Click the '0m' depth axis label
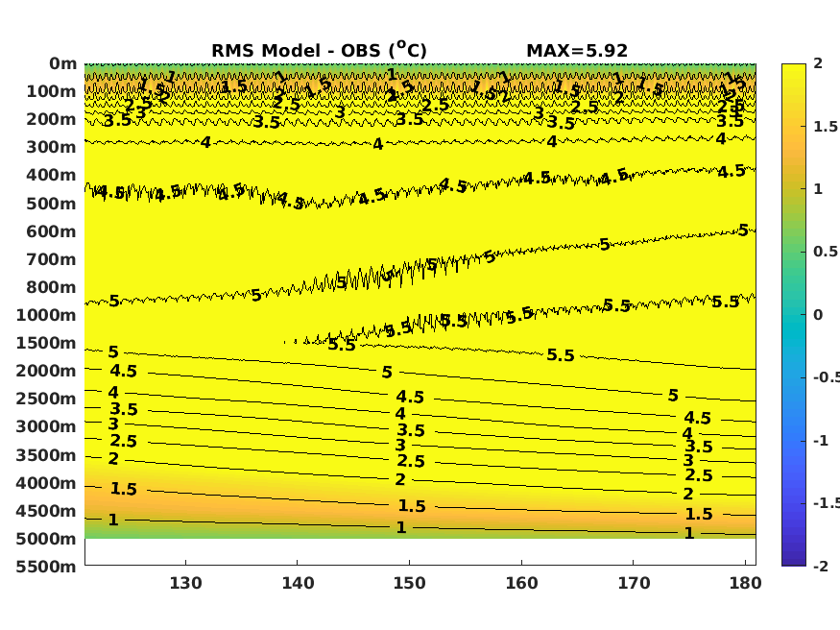The width and height of the screenshot is (840, 630). 63,63
